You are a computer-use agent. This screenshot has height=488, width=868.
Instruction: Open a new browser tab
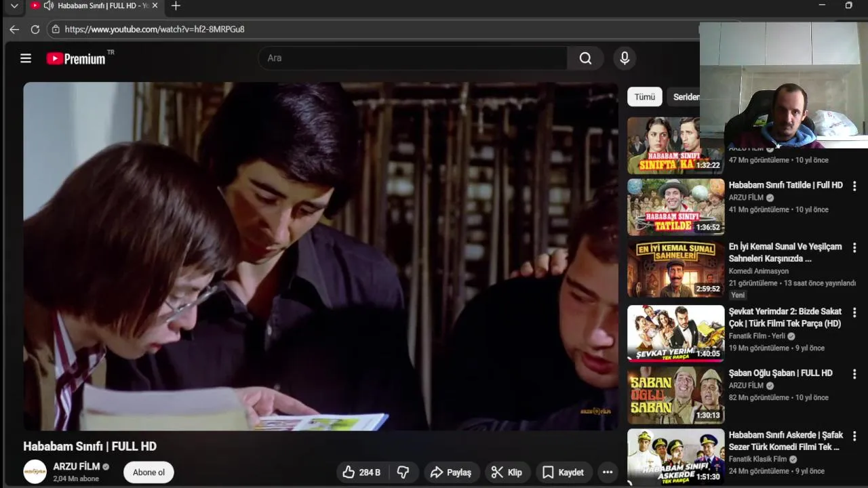(176, 5)
